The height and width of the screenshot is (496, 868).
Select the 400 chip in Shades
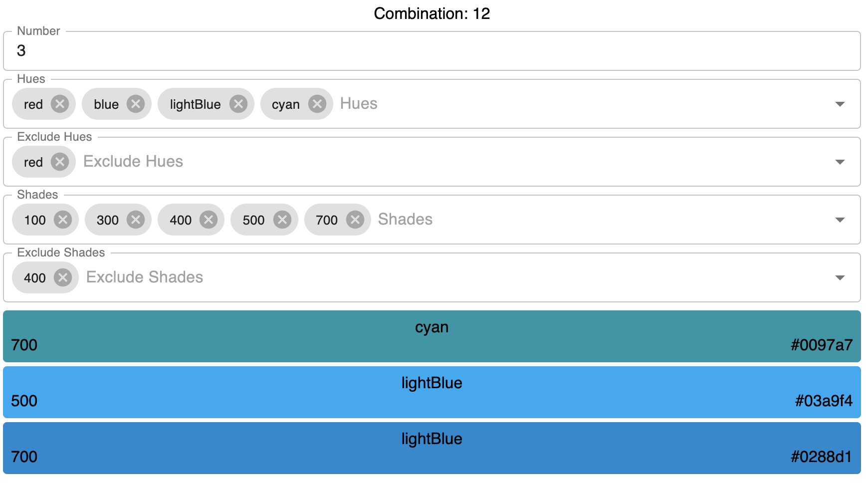click(x=181, y=220)
